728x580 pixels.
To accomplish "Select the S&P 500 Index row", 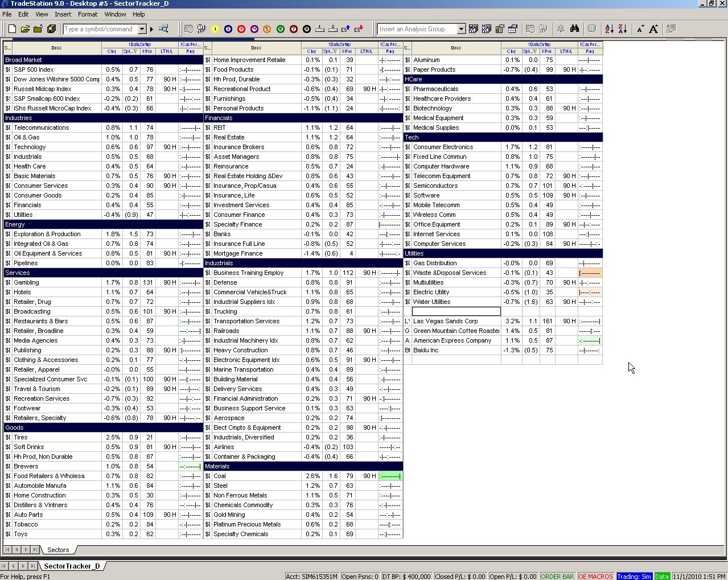I will click(x=104, y=69).
